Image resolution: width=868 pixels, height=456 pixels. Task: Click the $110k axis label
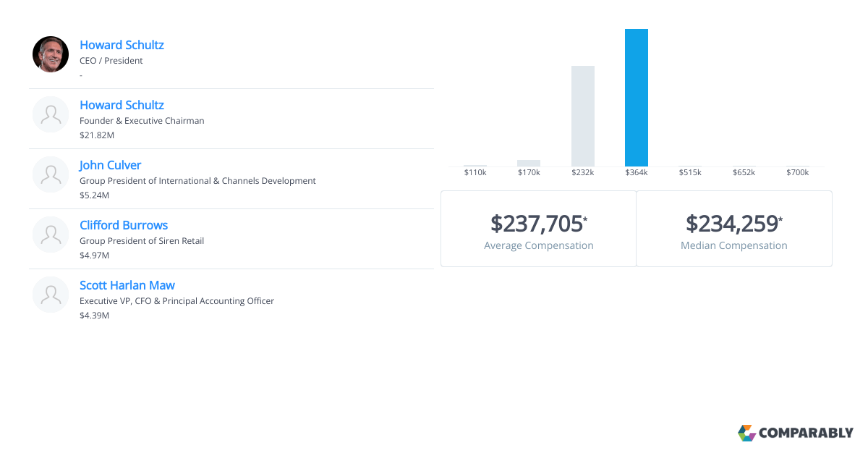tap(475, 172)
